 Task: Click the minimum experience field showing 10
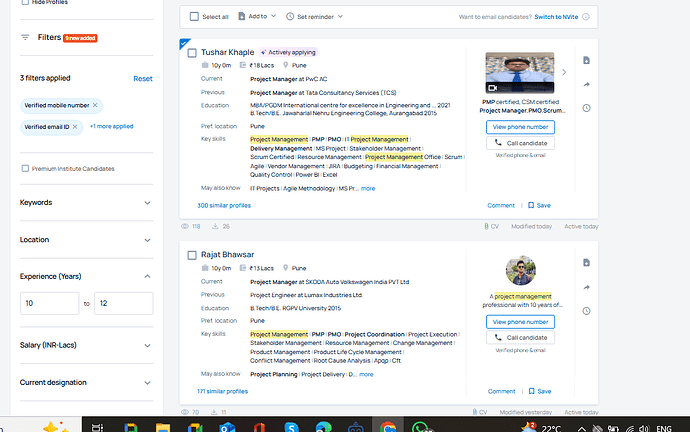click(x=50, y=303)
